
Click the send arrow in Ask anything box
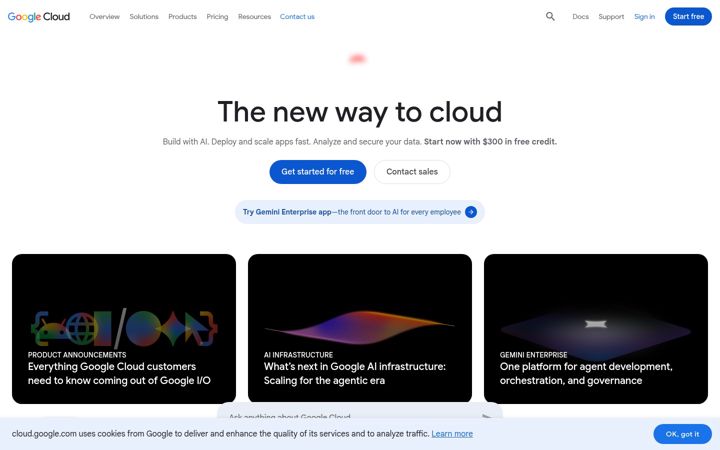(x=487, y=416)
